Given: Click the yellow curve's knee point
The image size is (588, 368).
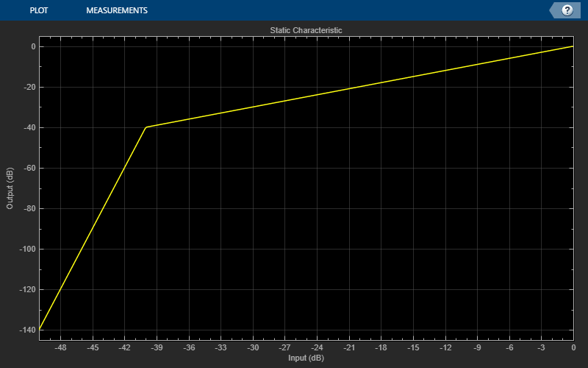Looking at the screenshot, I should pyautogui.click(x=146, y=127).
